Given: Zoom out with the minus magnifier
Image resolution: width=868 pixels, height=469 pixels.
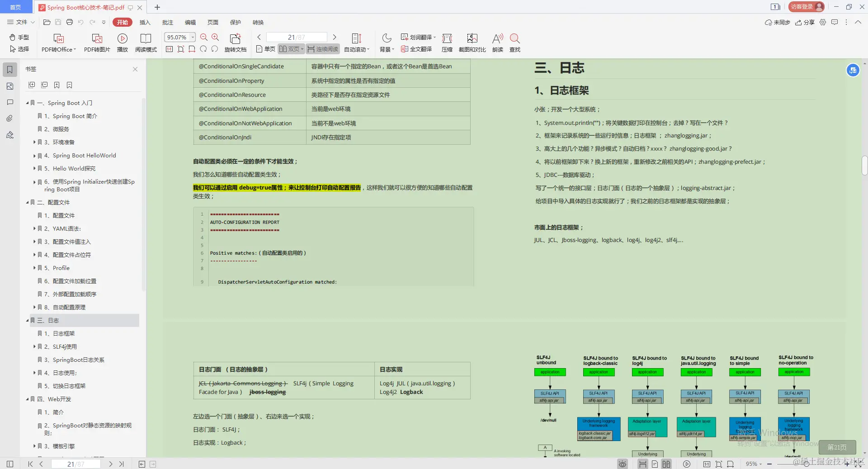Looking at the screenshot, I should [x=204, y=37].
